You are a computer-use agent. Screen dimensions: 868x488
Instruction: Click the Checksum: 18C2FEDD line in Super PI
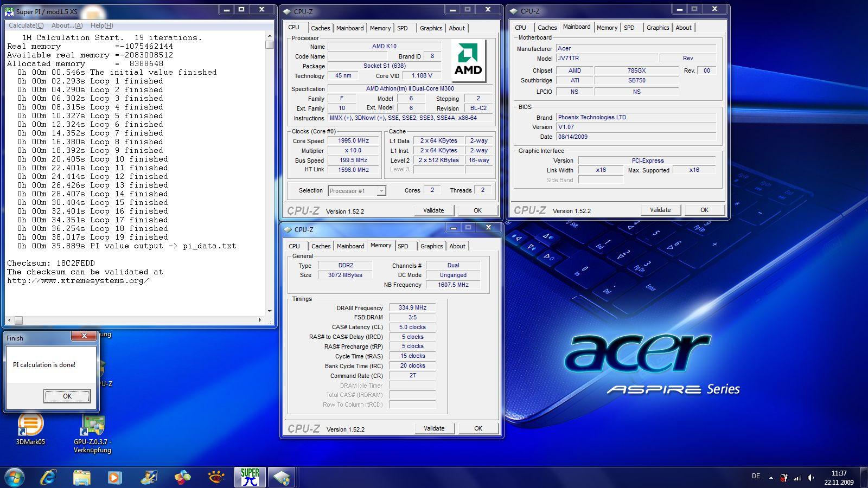tap(51, 263)
